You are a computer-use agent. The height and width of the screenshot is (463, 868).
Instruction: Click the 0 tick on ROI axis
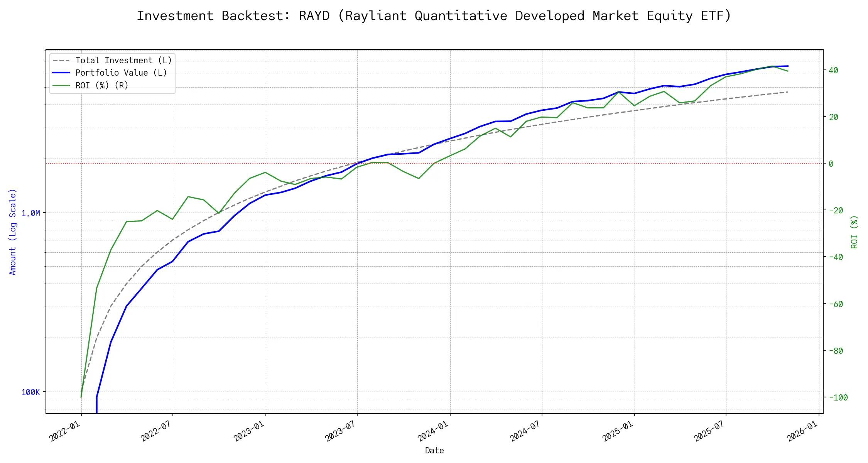[x=831, y=164]
